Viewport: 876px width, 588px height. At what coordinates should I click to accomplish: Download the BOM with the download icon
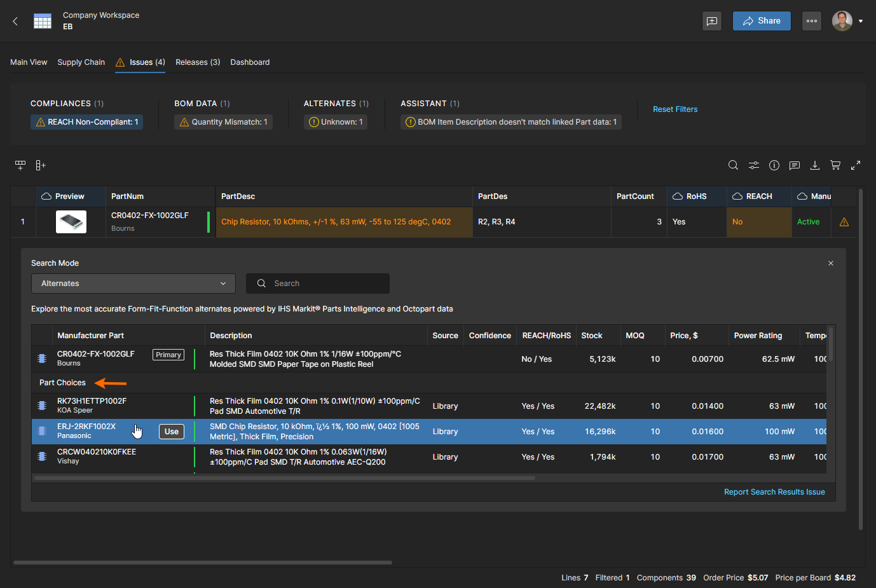pyautogui.click(x=814, y=165)
